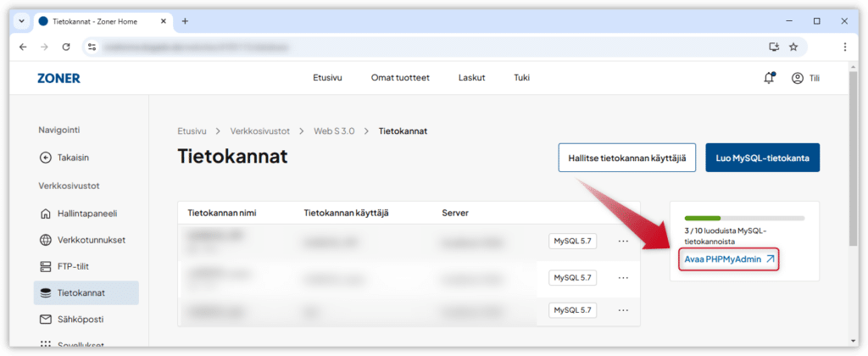Open the Tili account menu

coord(805,78)
